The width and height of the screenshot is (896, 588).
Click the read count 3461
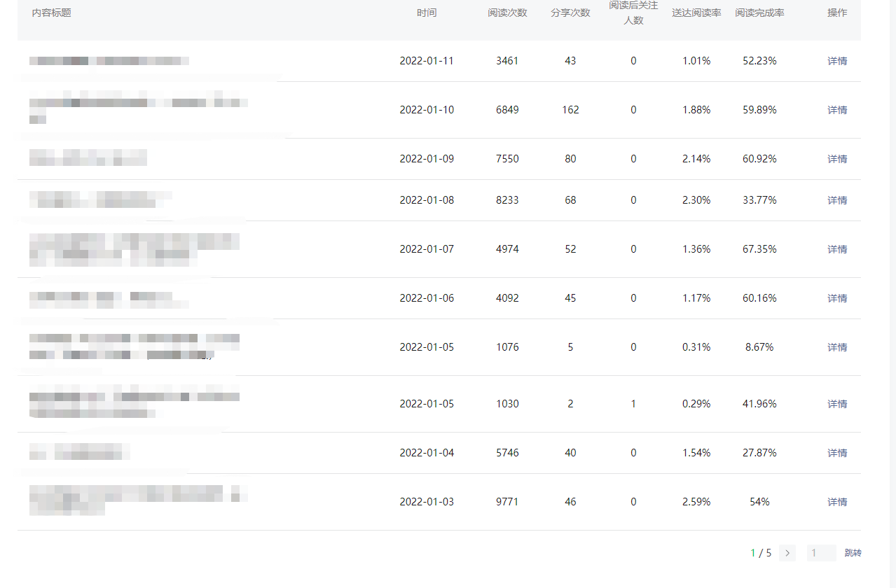pos(507,61)
